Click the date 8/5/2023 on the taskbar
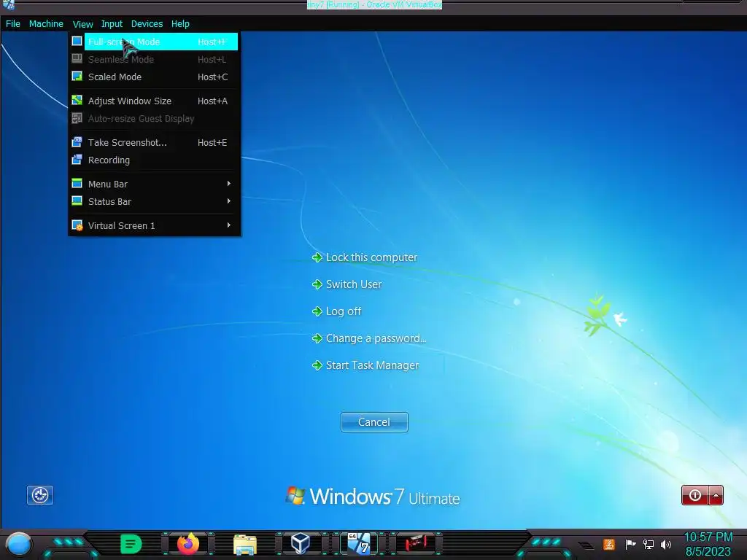This screenshot has height=560, width=747. 708,553
